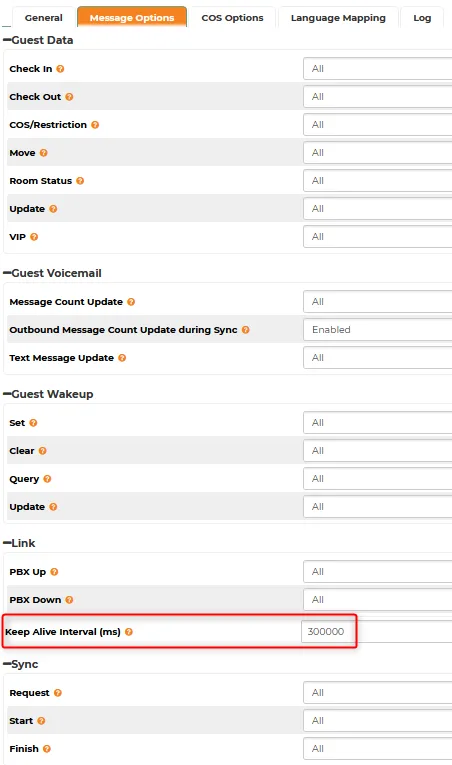Open Outbound Message Count Update Enabled dropdown
Image resolution: width=452 pixels, height=765 pixels.
[x=377, y=330]
